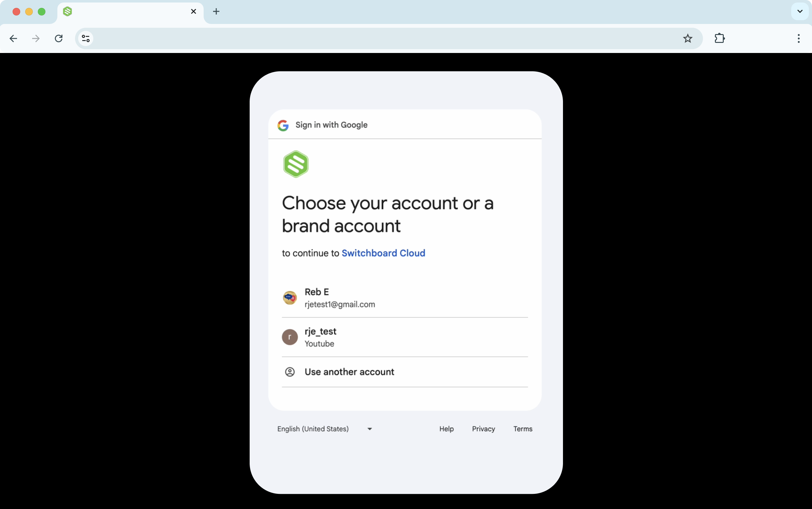812x509 pixels.
Task: Open the site information icon in address bar
Action: click(x=86, y=38)
